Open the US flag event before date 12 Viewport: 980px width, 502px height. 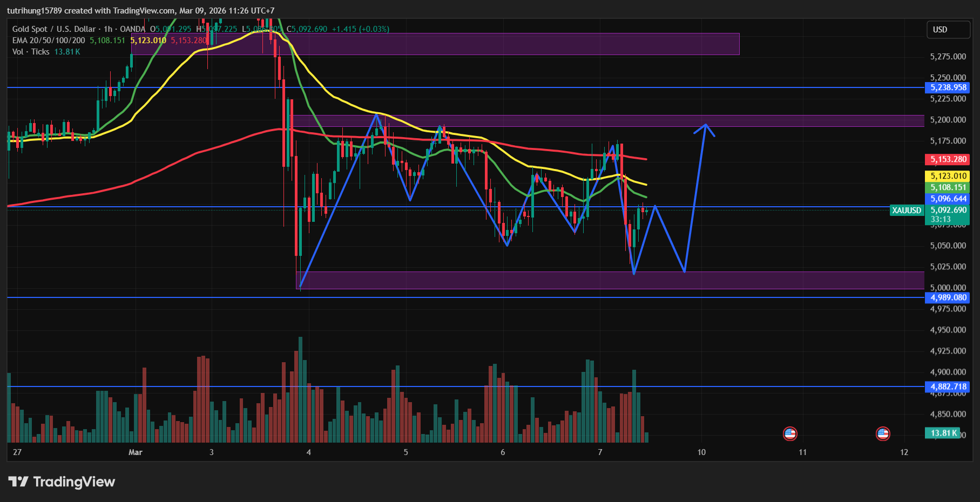[883, 433]
